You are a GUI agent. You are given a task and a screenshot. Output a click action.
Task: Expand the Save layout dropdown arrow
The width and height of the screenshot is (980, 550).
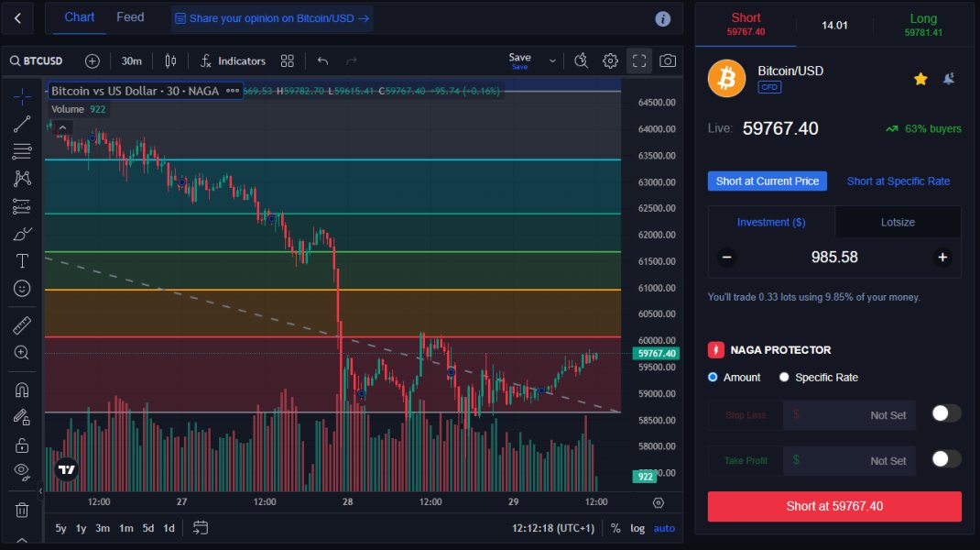(x=552, y=61)
